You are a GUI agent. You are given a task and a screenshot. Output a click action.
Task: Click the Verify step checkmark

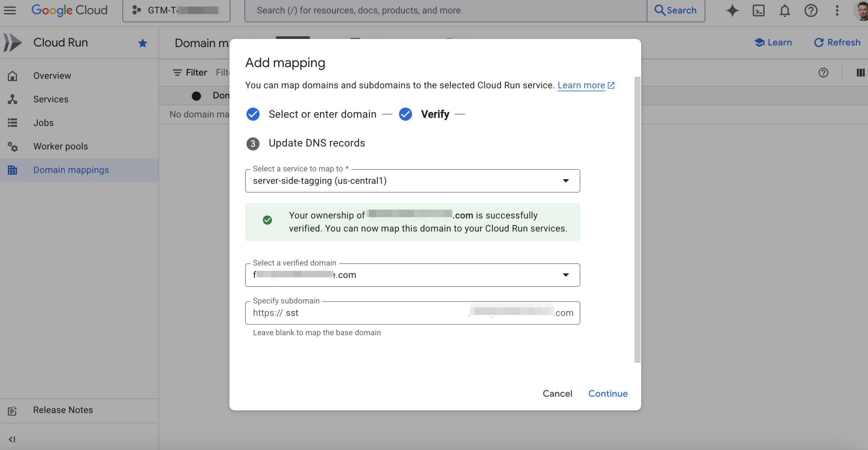click(405, 114)
